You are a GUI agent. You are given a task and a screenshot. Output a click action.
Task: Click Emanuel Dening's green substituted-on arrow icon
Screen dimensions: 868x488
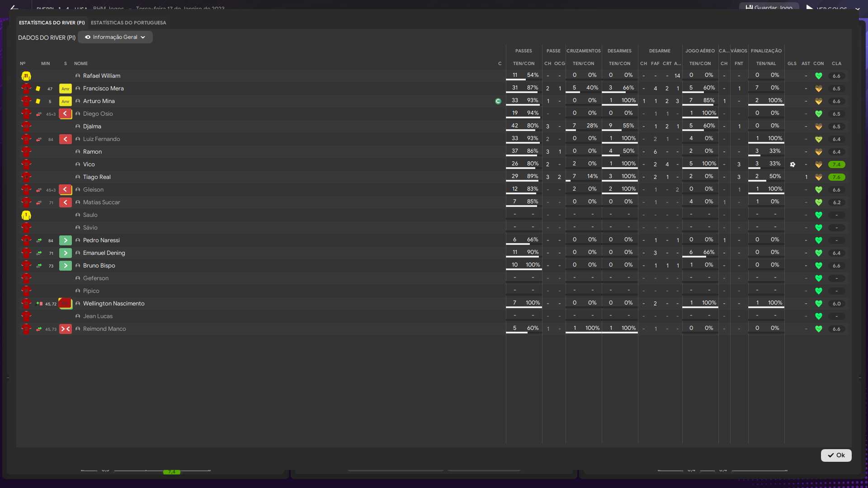(66, 253)
